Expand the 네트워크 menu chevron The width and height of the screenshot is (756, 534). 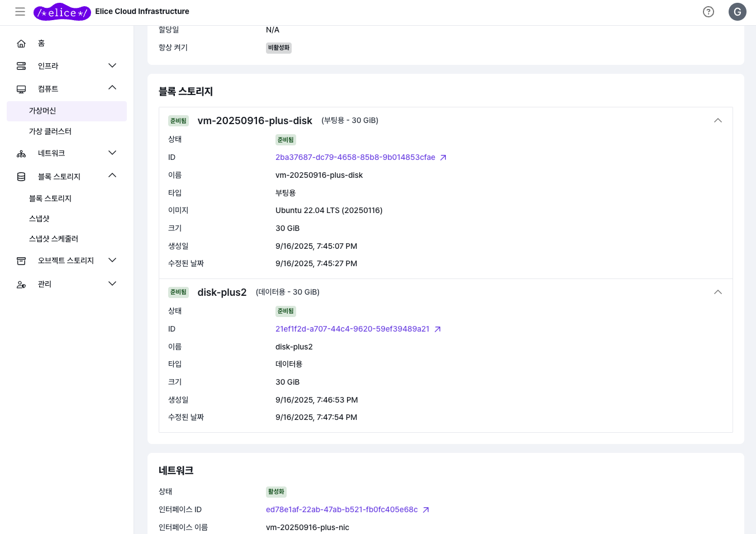(x=112, y=153)
